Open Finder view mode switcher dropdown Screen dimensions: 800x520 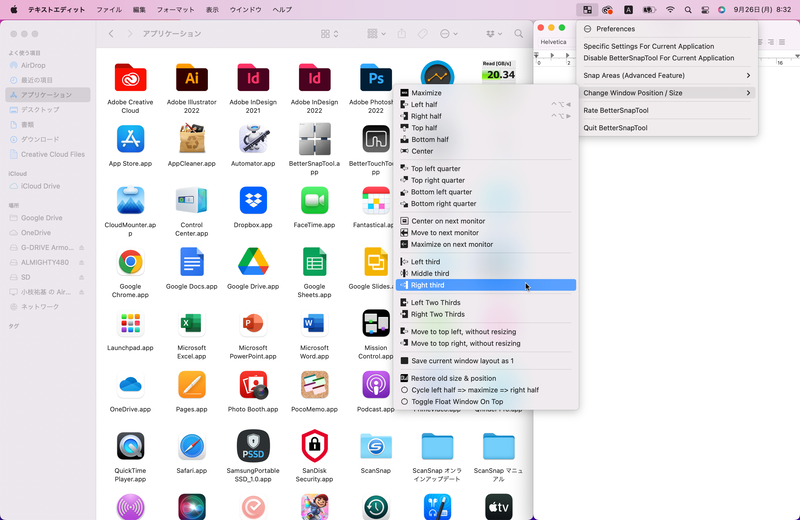[x=330, y=34]
